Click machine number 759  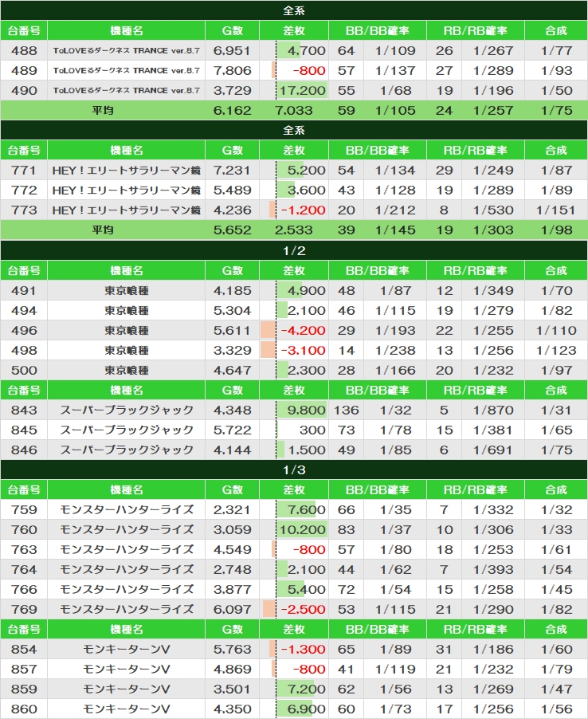pos(24,510)
